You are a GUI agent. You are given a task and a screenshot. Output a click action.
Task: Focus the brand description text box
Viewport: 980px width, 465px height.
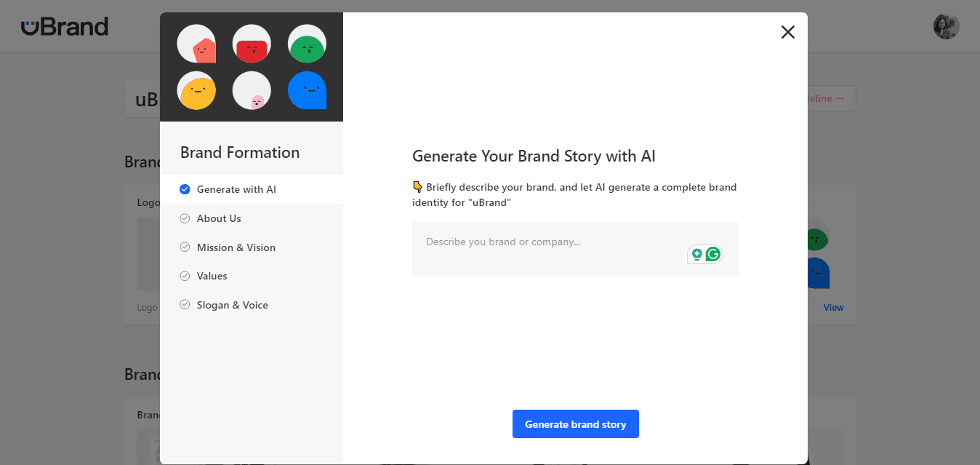coord(576,250)
